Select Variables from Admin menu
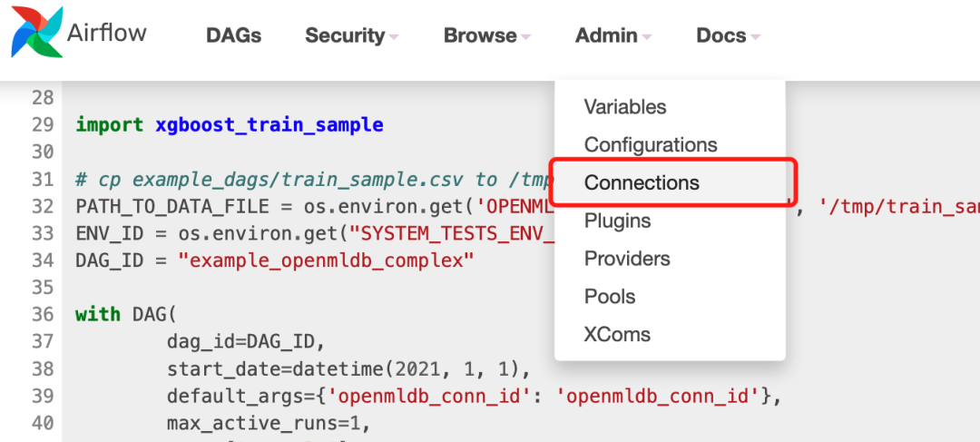 tap(625, 107)
